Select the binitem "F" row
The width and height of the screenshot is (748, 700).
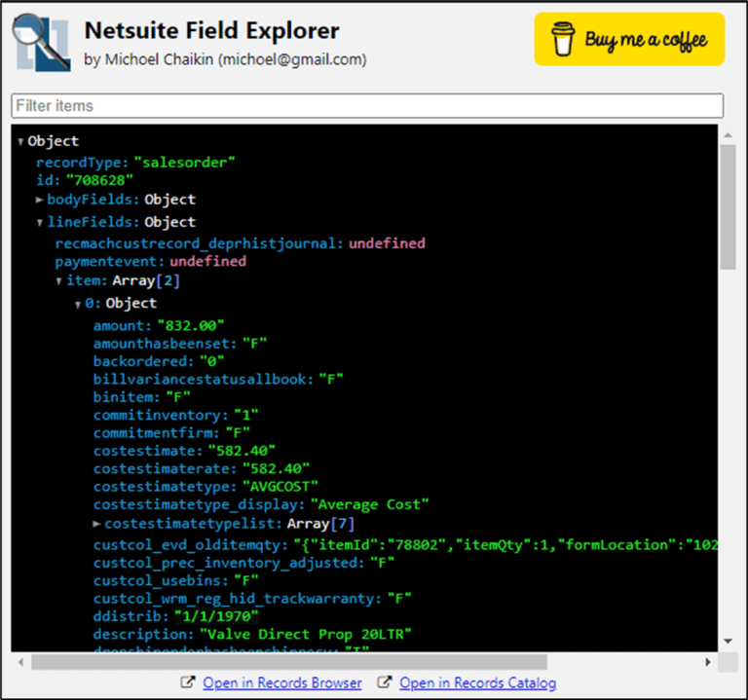pyautogui.click(x=141, y=397)
